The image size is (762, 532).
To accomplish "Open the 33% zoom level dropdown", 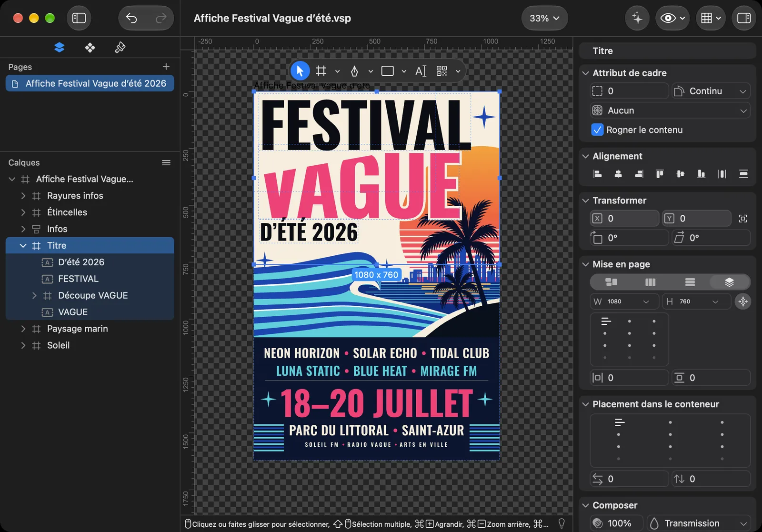I will point(544,18).
